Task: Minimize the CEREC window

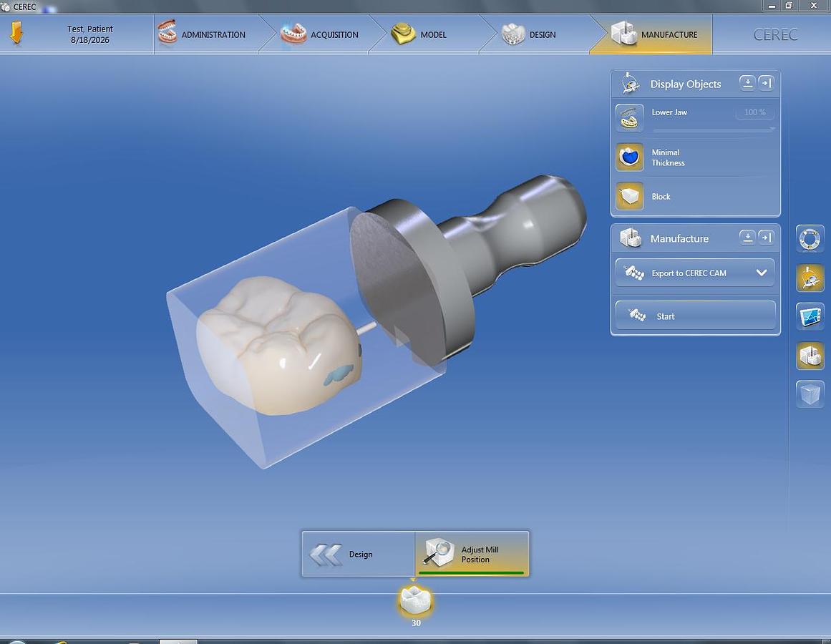Action: point(772,6)
